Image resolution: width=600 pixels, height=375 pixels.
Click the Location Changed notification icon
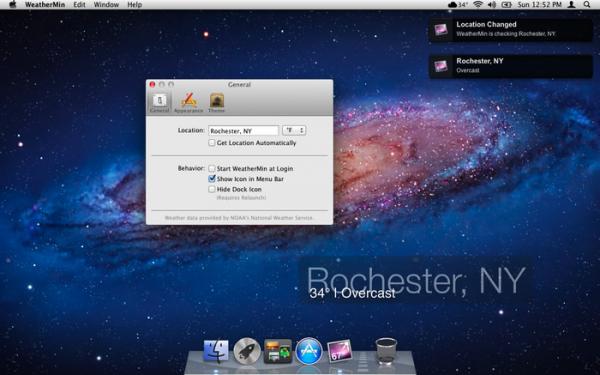click(x=441, y=29)
